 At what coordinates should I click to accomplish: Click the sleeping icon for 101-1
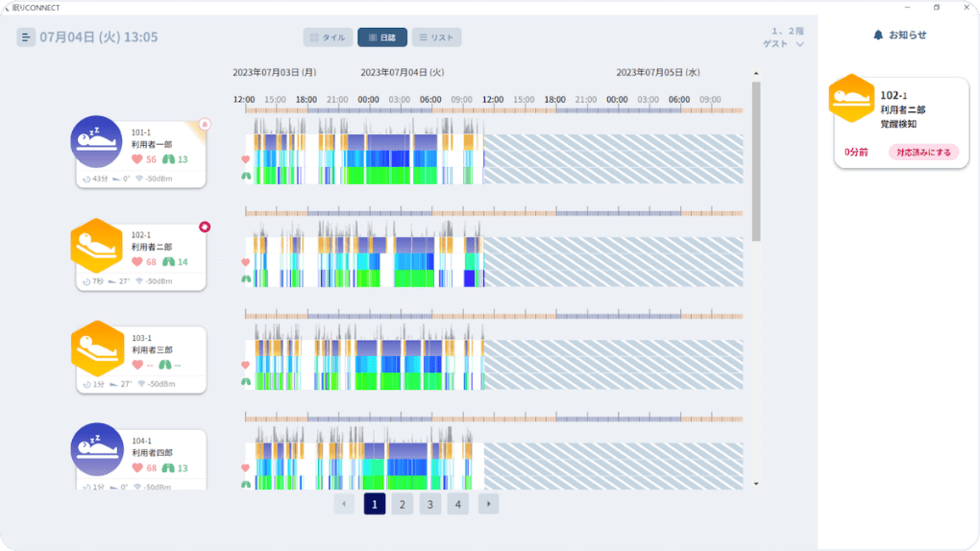[96, 141]
